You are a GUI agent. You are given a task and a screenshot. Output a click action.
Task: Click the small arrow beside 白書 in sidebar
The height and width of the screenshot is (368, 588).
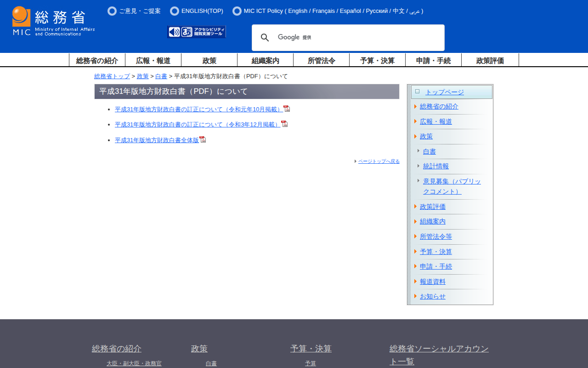coord(418,151)
